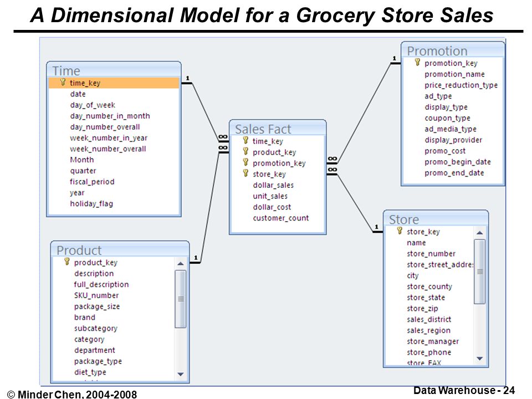The image size is (532, 399).
Task: Select the promotion_name field
Action: 454,74
